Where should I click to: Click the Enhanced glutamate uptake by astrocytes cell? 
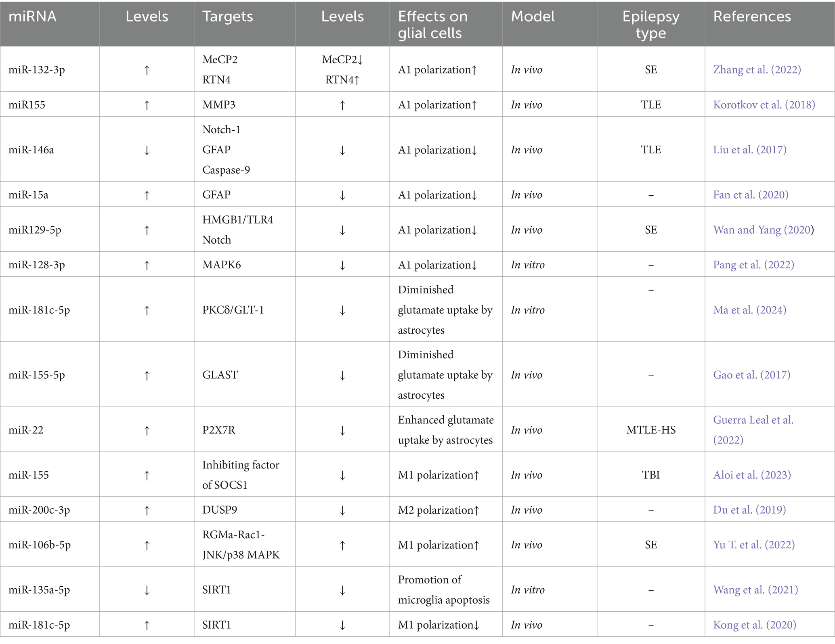tap(446, 430)
